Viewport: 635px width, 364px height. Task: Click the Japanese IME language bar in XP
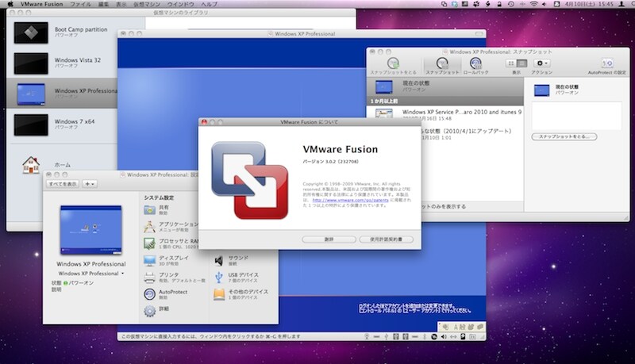462,327
